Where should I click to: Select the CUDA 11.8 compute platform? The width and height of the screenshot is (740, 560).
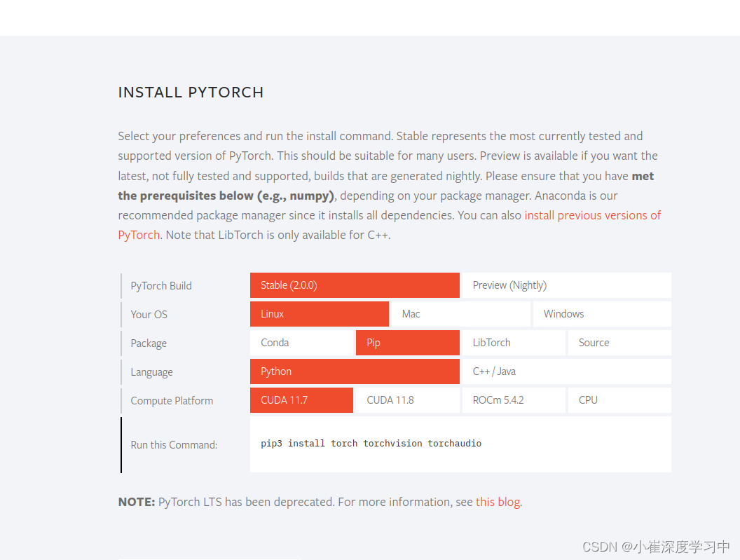click(407, 399)
